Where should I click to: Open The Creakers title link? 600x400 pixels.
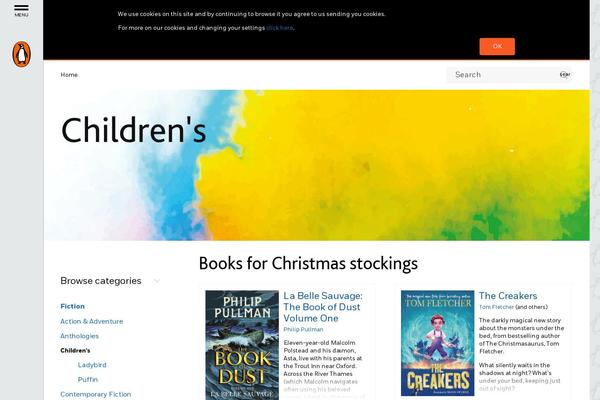508,296
